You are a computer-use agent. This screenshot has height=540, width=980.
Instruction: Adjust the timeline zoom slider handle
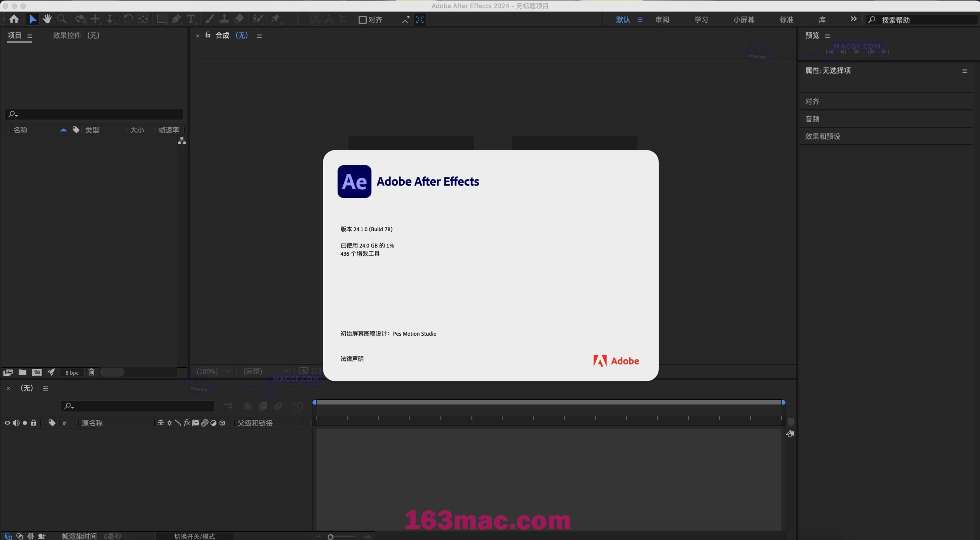pos(330,537)
